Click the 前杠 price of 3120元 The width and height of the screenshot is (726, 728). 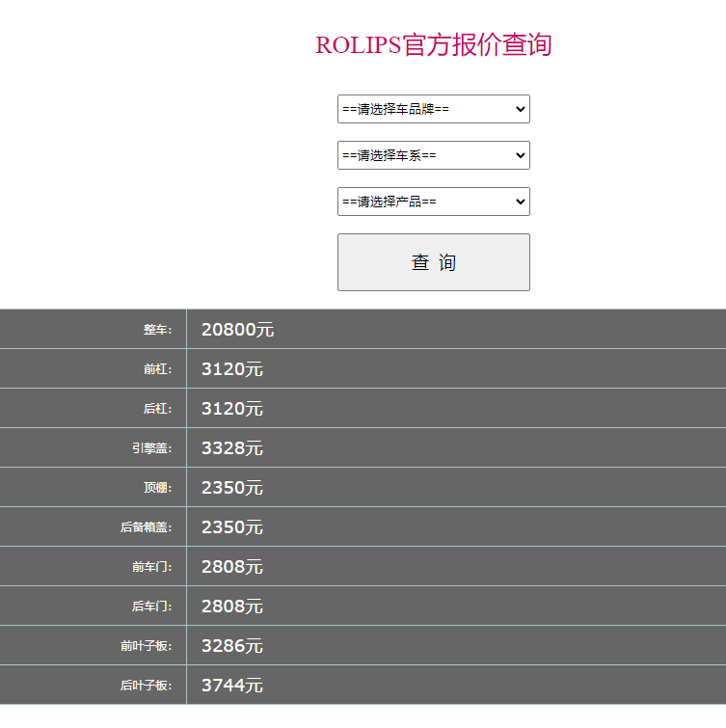(x=231, y=369)
